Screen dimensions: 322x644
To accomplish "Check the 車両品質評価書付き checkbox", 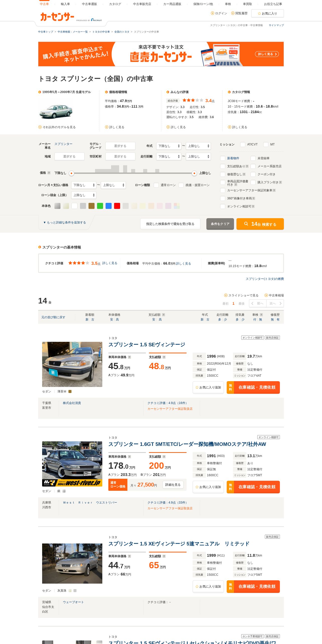I will [x=223, y=182].
